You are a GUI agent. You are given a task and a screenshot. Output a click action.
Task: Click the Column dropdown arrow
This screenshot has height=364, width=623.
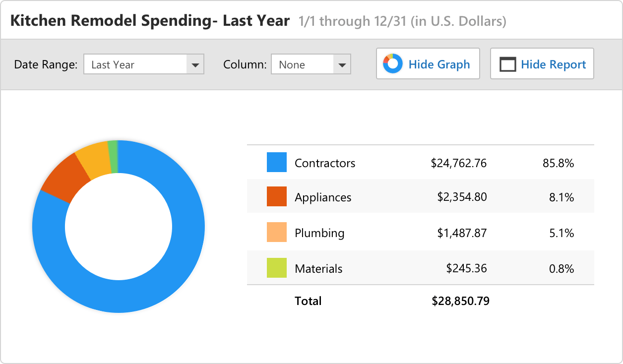[x=341, y=64]
